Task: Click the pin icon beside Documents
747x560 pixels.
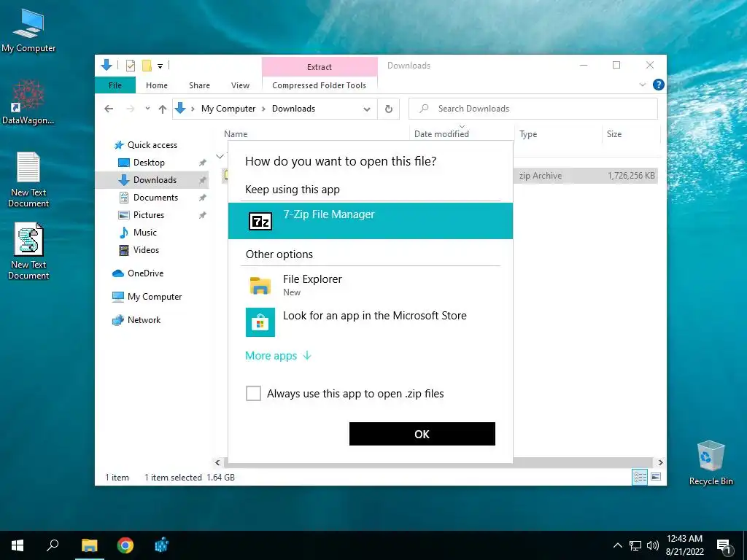Action: [x=203, y=198]
